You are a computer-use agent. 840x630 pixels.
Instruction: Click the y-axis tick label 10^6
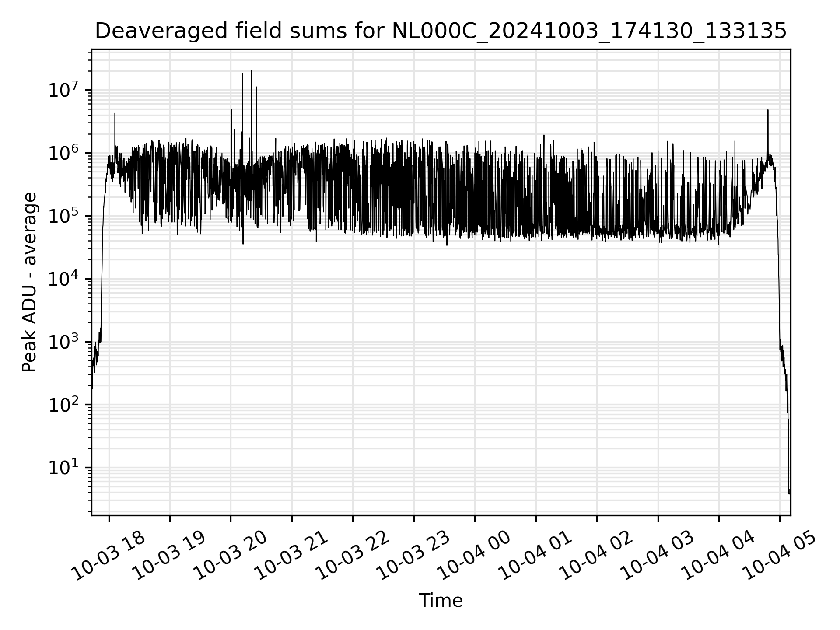[x=63, y=153]
